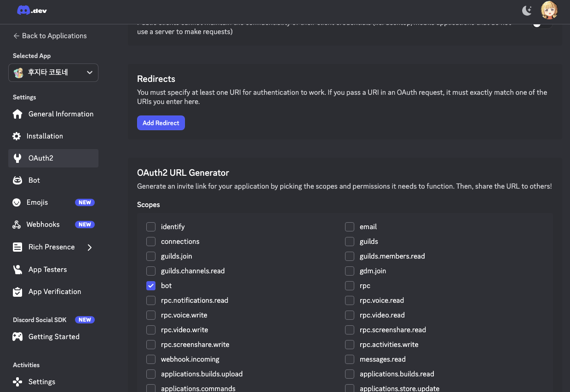Enable the identify scope checkbox
Image resolution: width=570 pixels, height=392 pixels.
[x=151, y=227]
